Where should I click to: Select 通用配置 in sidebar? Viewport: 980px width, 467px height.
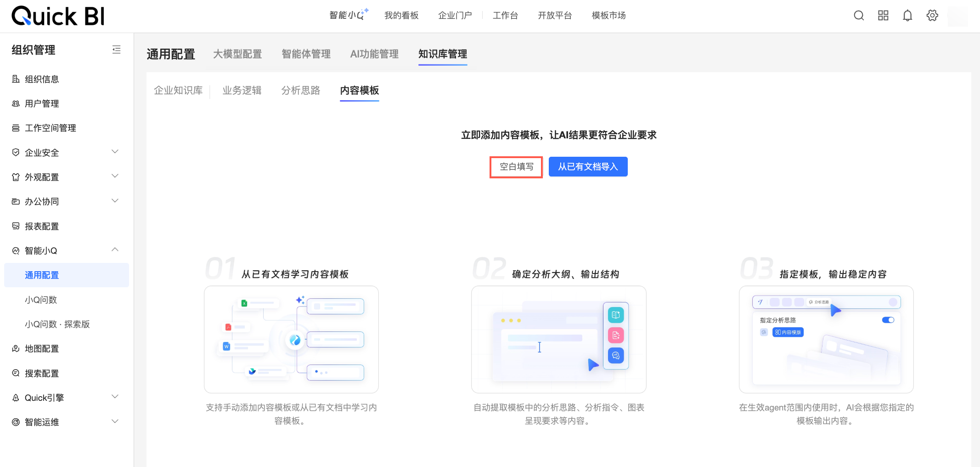tap(67, 275)
